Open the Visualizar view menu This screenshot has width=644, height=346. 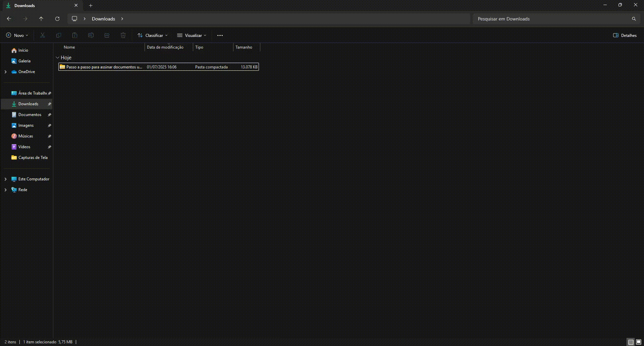(192, 35)
